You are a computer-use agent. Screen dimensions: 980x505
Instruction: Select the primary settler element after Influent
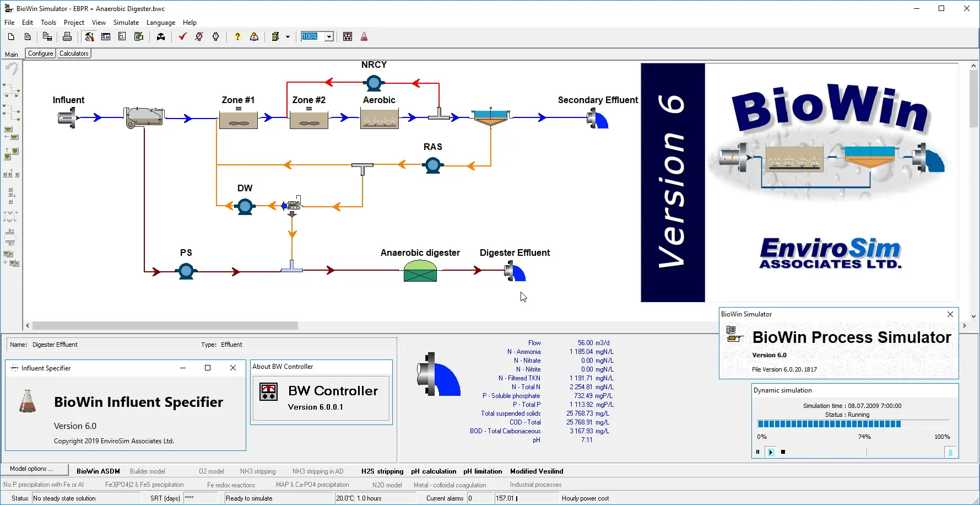pyautogui.click(x=144, y=117)
